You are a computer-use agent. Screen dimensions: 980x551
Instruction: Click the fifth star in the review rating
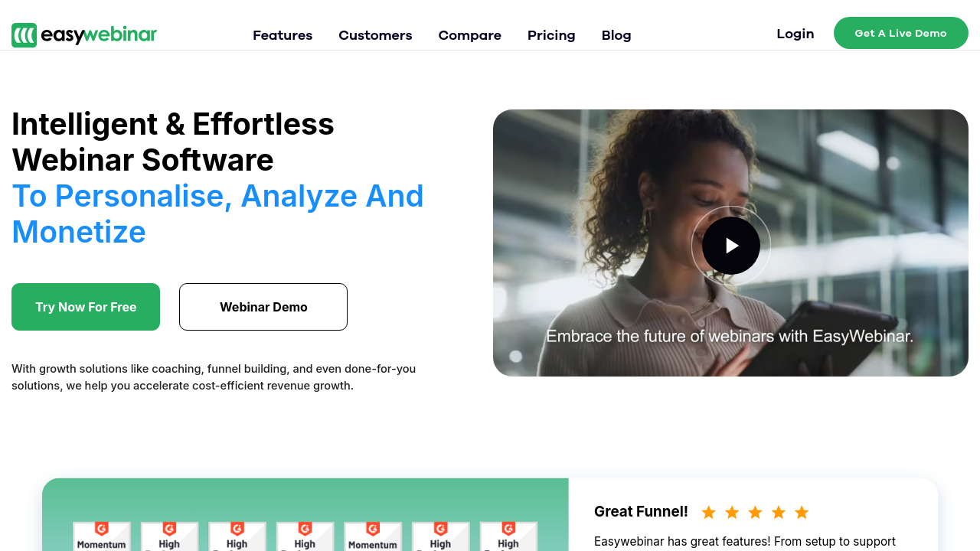click(802, 513)
